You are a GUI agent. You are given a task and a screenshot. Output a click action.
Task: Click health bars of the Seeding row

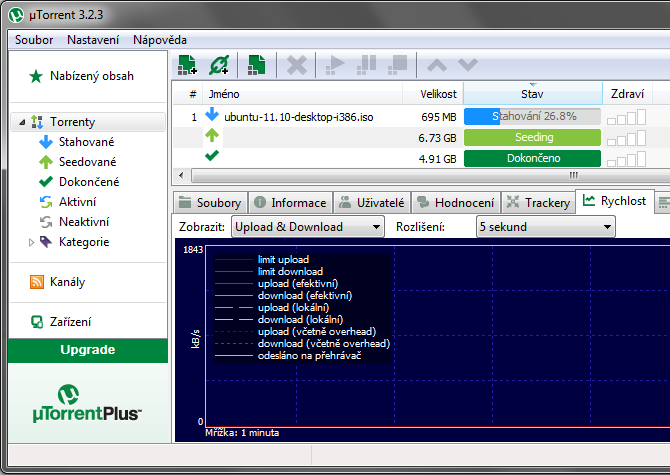click(x=626, y=138)
